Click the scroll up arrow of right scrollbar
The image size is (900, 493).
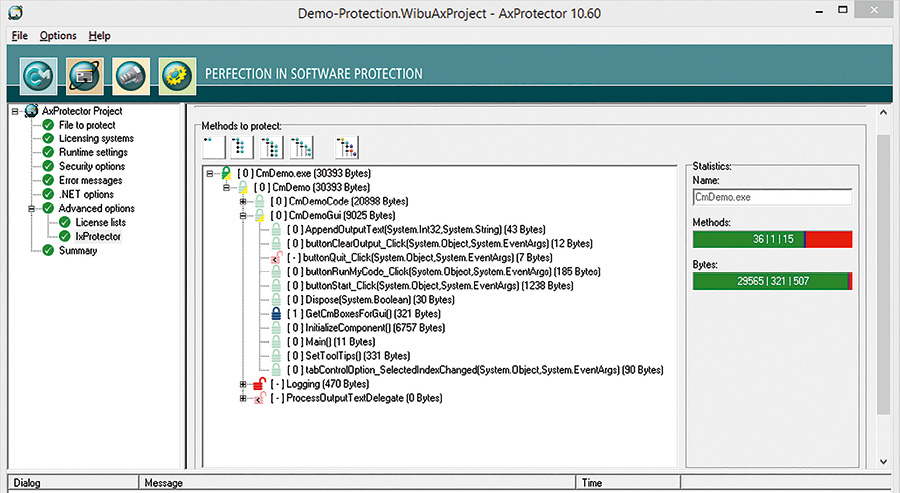point(883,112)
